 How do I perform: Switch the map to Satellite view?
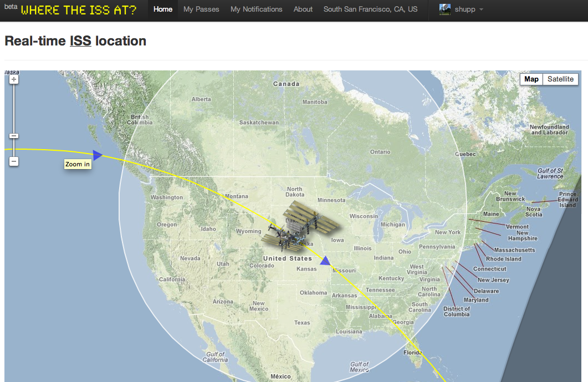[560, 79]
